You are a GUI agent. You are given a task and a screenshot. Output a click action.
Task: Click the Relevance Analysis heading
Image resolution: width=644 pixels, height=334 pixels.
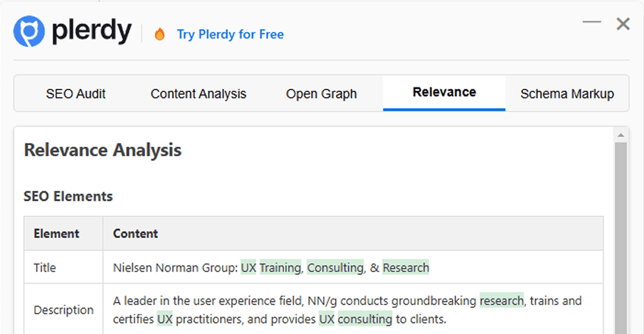click(x=102, y=151)
